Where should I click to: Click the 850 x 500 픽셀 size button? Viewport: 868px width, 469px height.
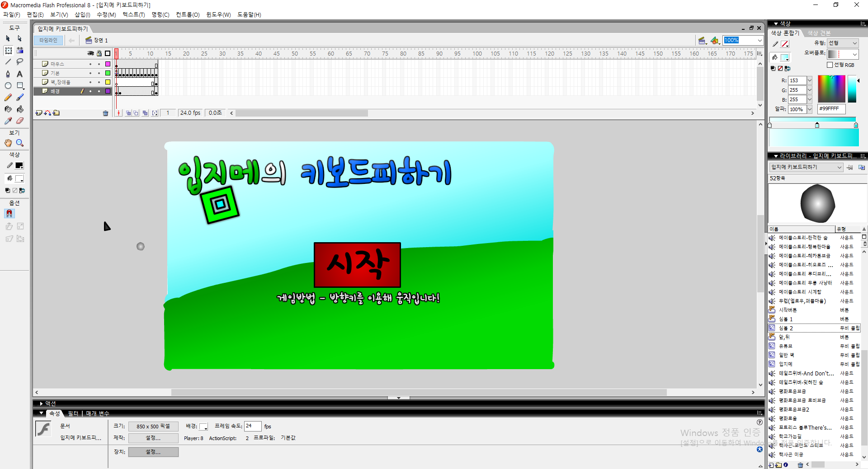[x=153, y=427]
